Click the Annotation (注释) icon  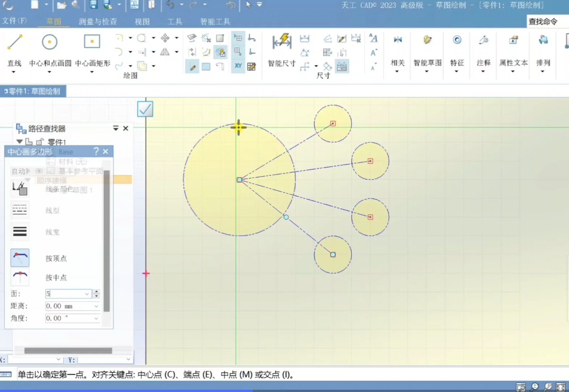484,40
